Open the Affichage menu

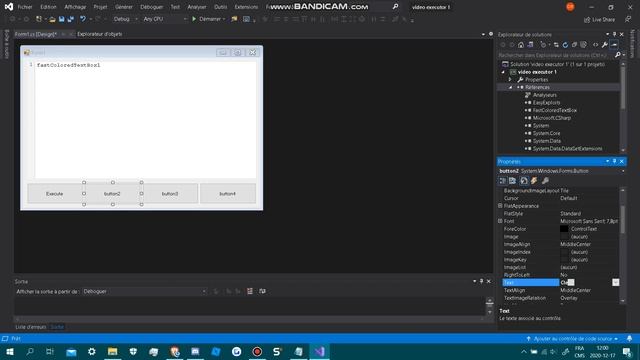[75, 7]
